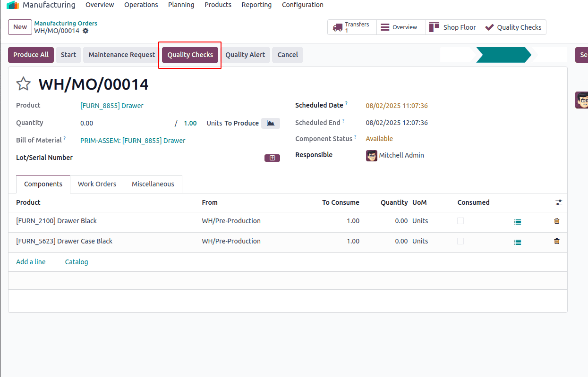Viewport: 588px width, 377px height.
Task: Switch to the Miscellaneous tab
Action: (x=153, y=184)
